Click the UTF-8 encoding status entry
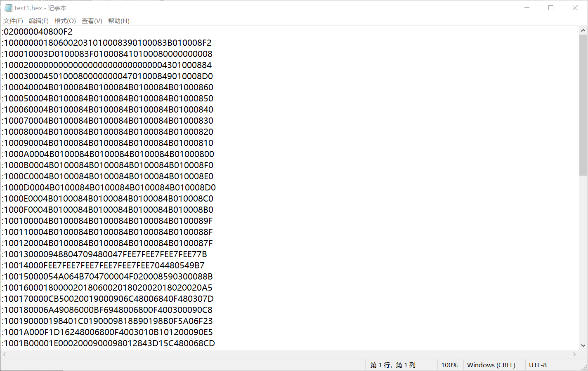 pos(538,365)
